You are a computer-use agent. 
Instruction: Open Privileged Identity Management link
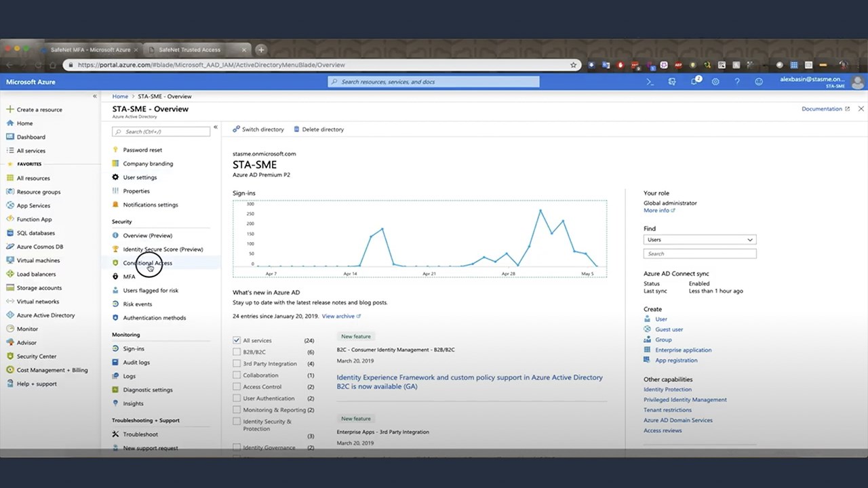[685, 399]
